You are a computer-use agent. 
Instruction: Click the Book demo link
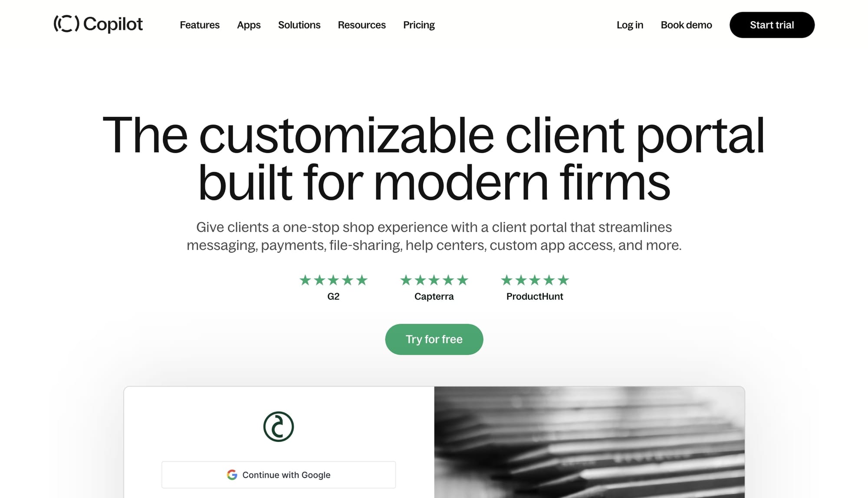[686, 24]
